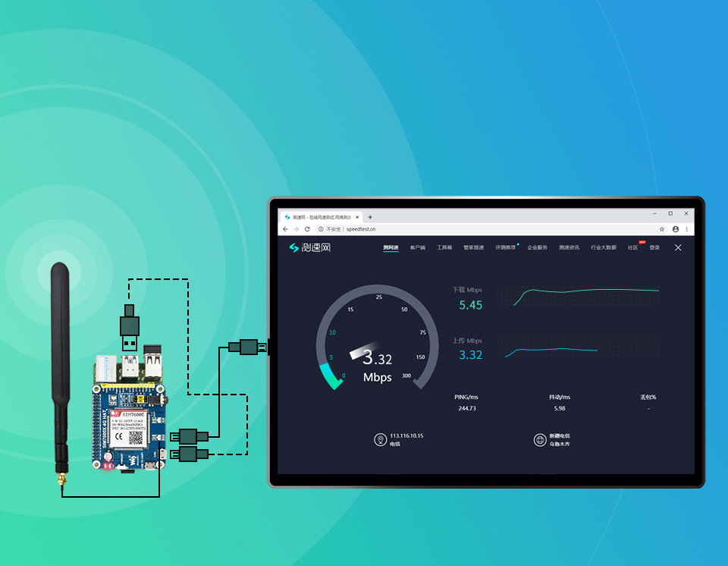Click the 测速网 logo
The image size is (728, 566).
(310, 247)
